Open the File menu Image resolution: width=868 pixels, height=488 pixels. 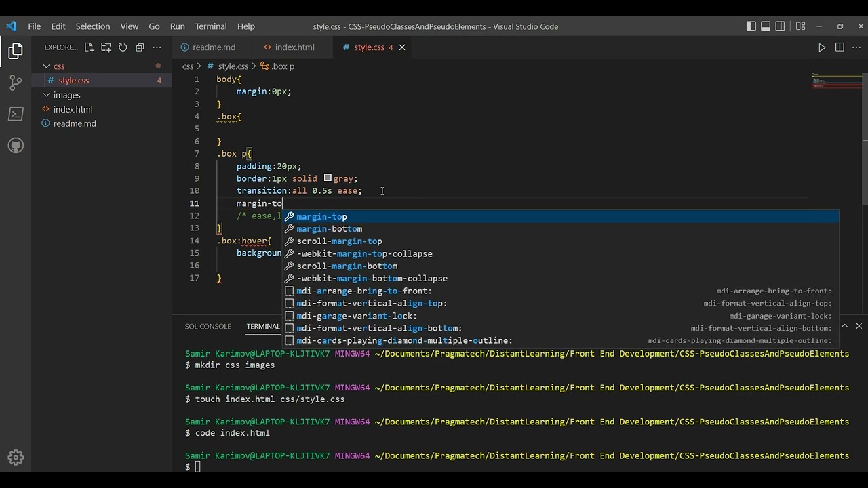(x=34, y=26)
